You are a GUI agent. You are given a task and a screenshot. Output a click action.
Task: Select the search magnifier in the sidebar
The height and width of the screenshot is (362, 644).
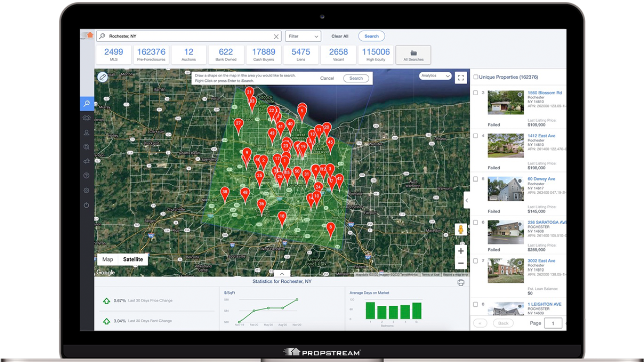87,104
